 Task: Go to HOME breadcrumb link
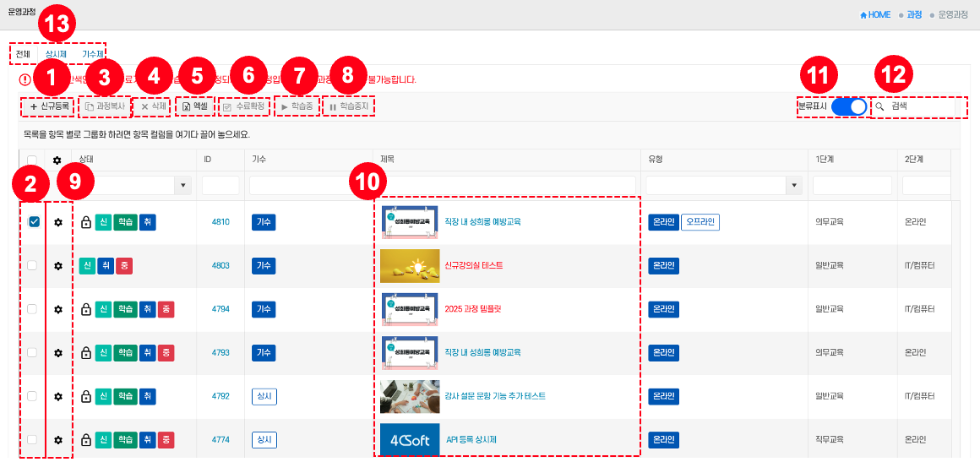874,15
